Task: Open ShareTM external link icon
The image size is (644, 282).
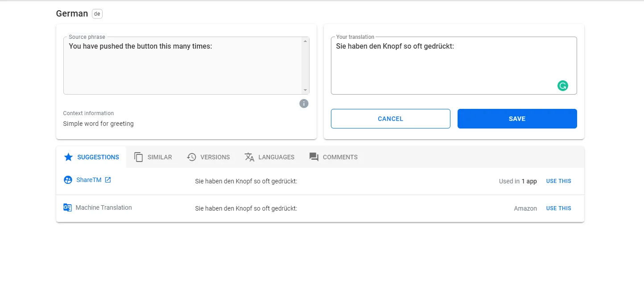Action: (107, 180)
